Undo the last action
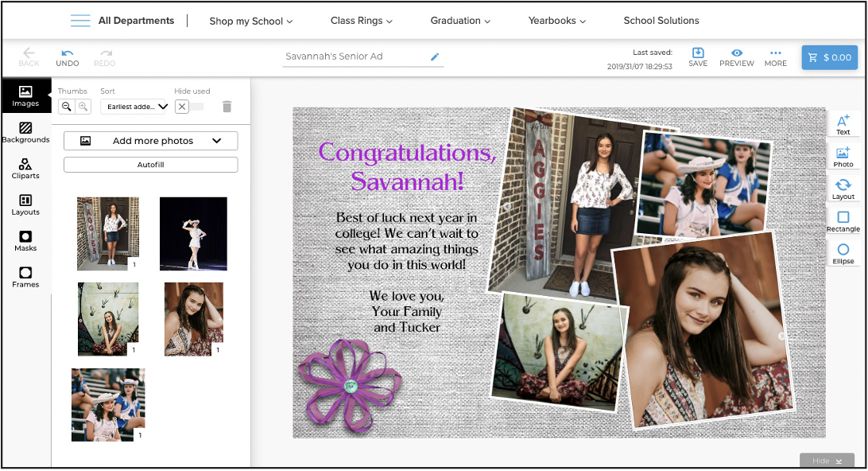 (67, 57)
